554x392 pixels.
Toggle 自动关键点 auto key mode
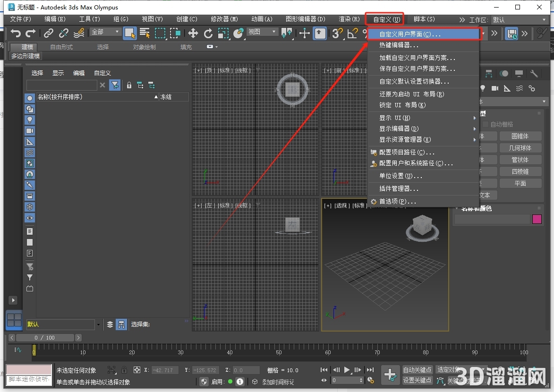(417, 370)
